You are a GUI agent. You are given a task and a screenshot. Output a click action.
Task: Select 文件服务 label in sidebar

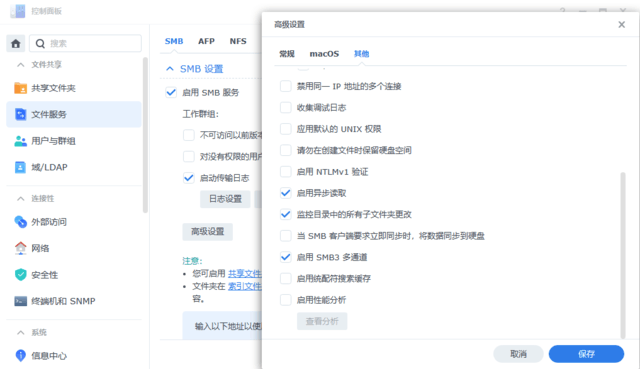pos(49,114)
